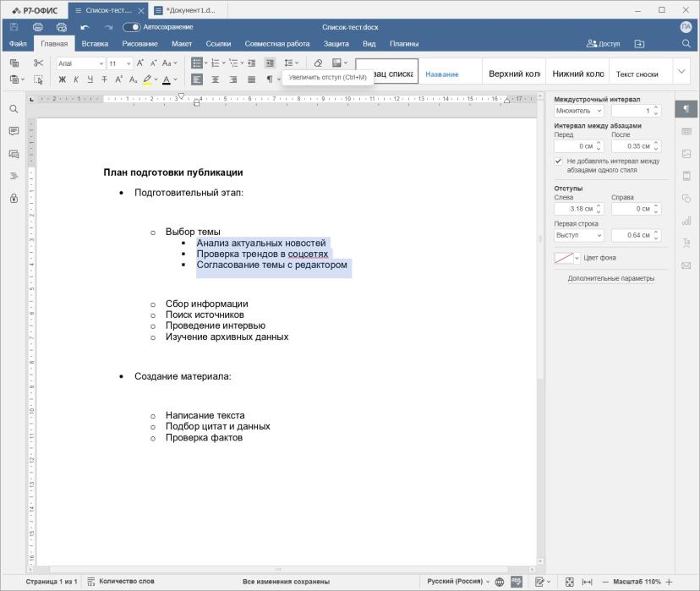Open the Вставка ribbon tab

coord(95,44)
